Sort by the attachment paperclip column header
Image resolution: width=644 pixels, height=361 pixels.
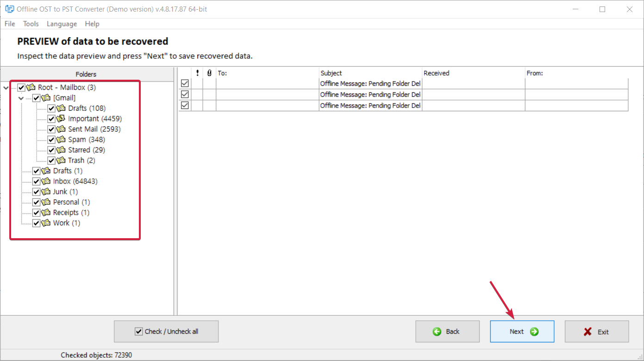coord(210,73)
